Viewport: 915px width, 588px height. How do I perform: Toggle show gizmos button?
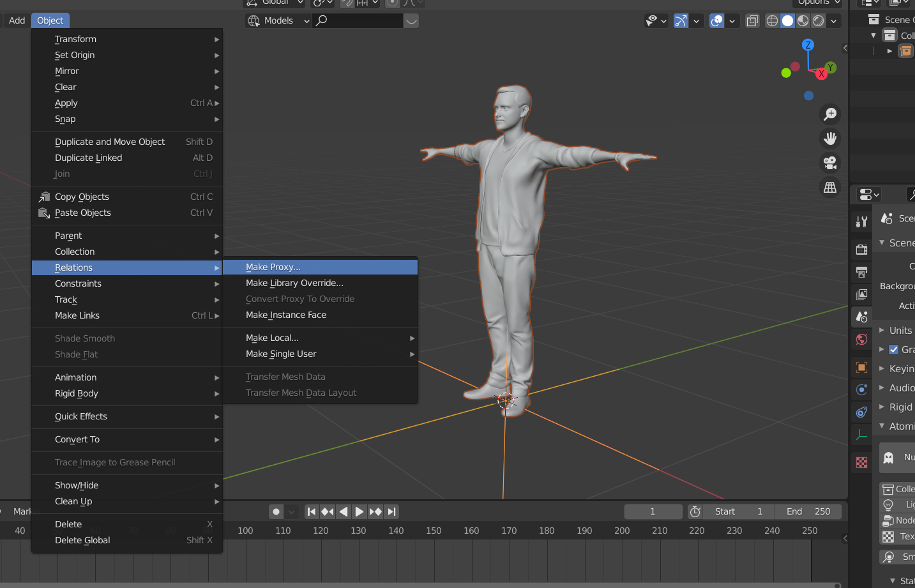pos(681,21)
